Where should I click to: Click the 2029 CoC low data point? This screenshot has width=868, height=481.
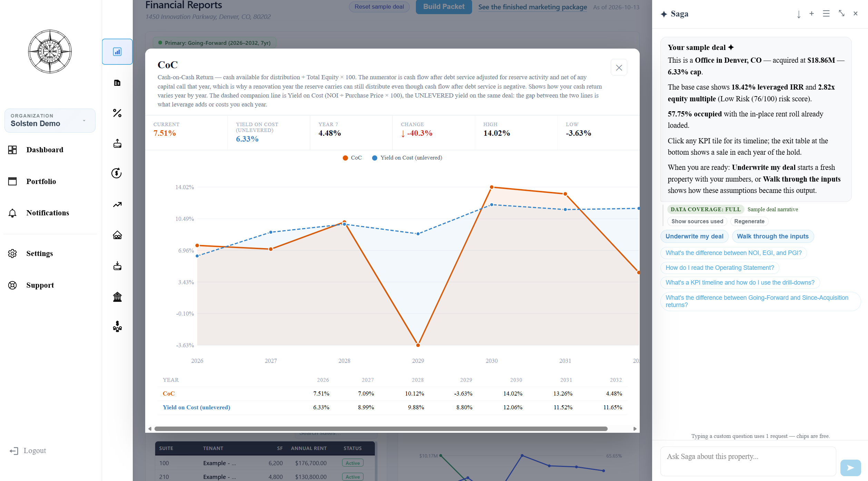pyautogui.click(x=418, y=345)
